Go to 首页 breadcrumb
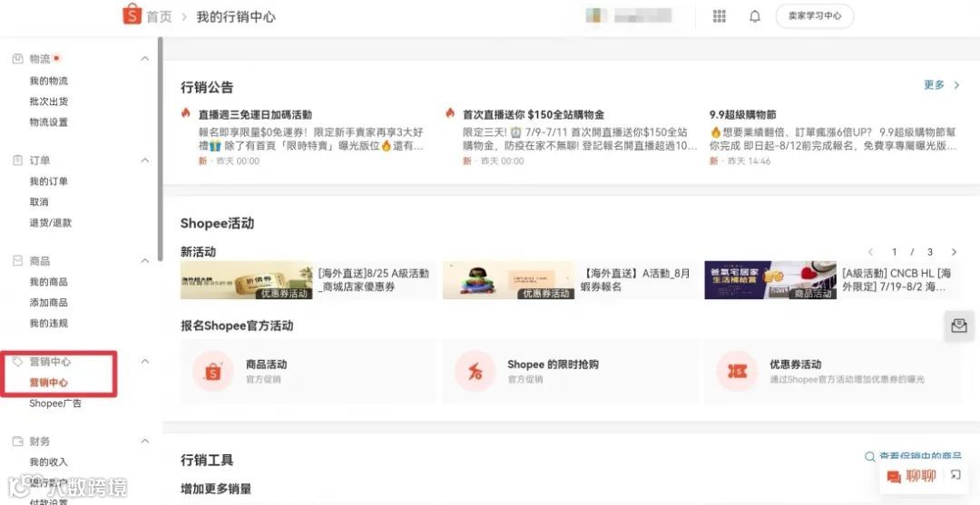Image resolution: width=980 pixels, height=505 pixels. click(160, 17)
